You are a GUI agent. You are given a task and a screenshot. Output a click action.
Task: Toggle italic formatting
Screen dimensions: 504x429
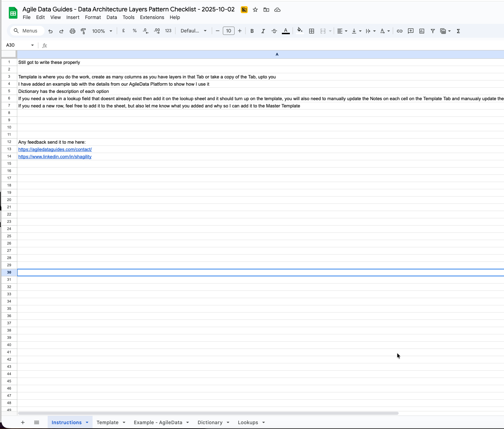tap(263, 31)
